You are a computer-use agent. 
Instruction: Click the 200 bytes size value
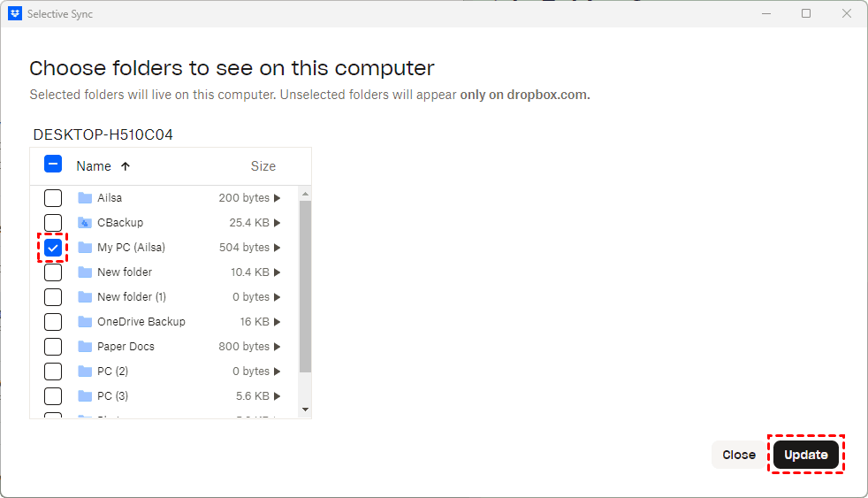point(244,198)
